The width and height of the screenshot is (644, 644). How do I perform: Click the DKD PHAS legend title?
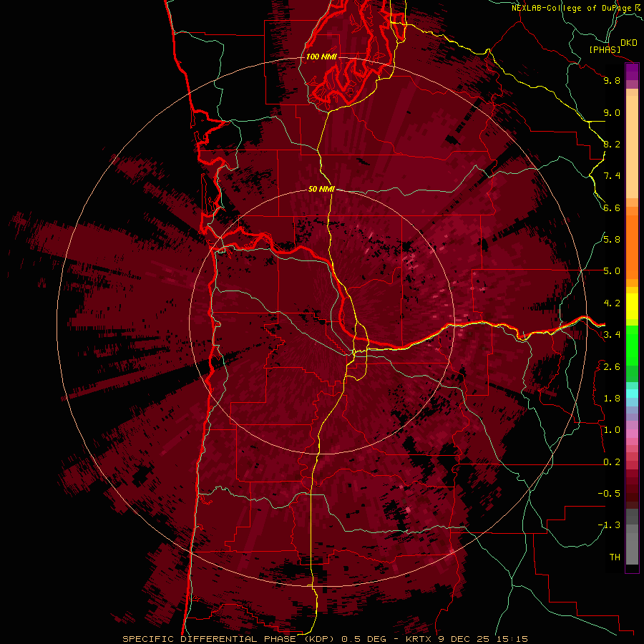pyautogui.click(x=613, y=47)
